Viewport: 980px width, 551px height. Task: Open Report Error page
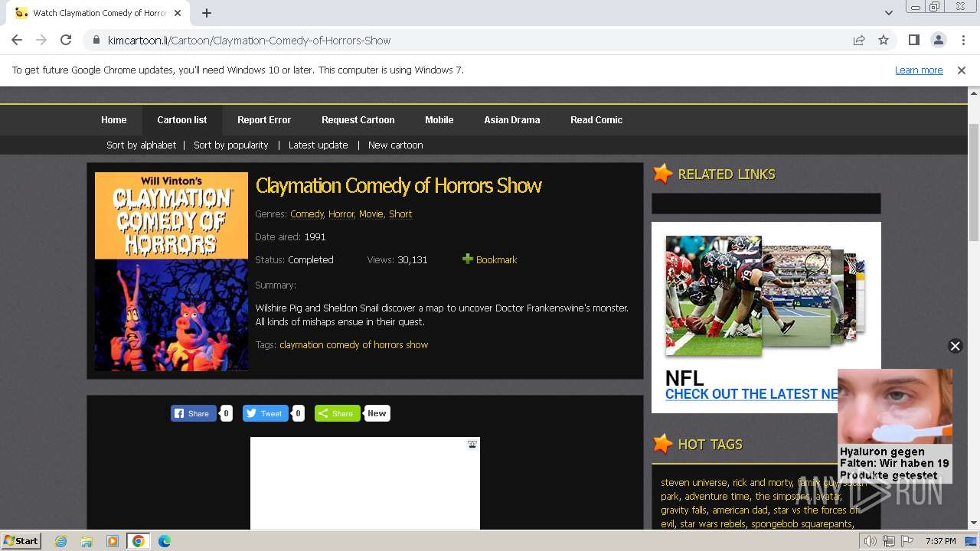(264, 120)
